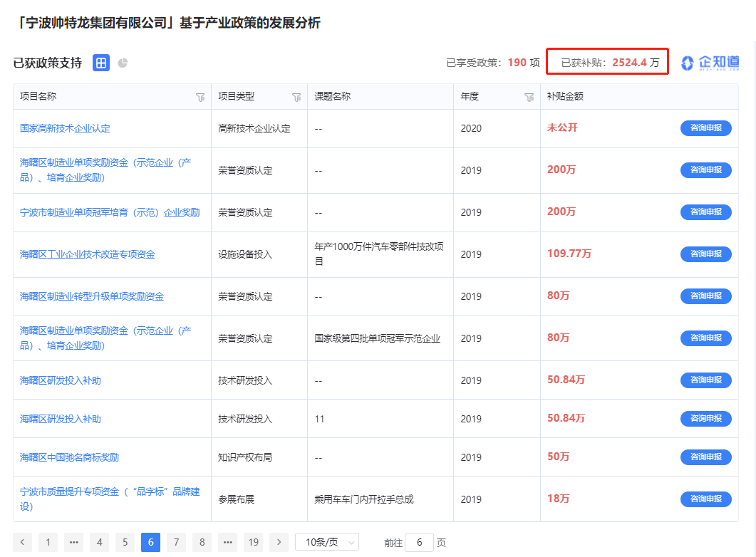The image size is (756, 557).
Task: Open 宁波市制造业单项冠军培育（示范）企业奖励 link
Action: click(x=110, y=212)
